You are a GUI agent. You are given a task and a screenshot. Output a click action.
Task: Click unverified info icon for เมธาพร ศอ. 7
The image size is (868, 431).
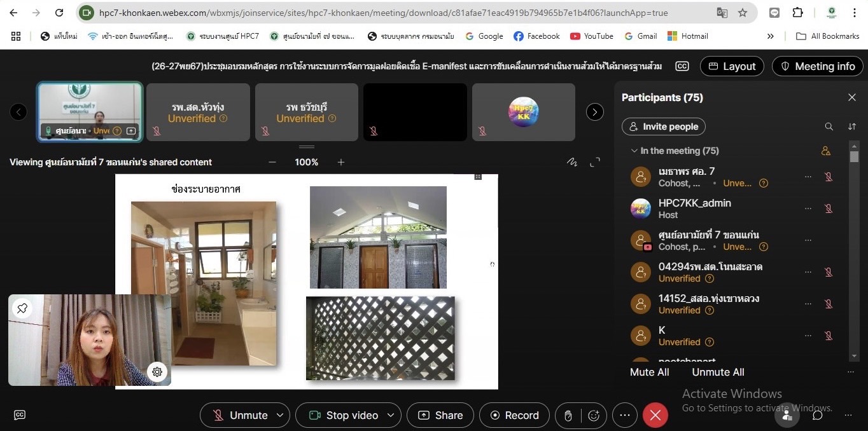point(764,183)
